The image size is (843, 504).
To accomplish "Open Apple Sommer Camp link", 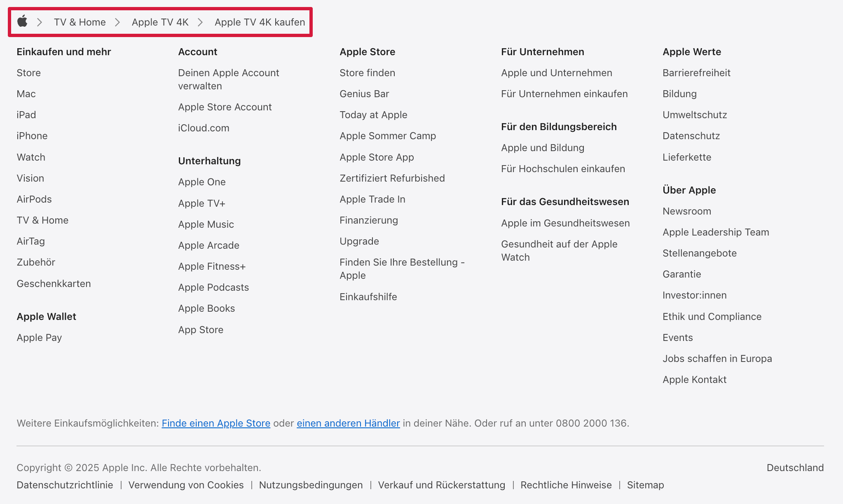I will pyautogui.click(x=388, y=136).
